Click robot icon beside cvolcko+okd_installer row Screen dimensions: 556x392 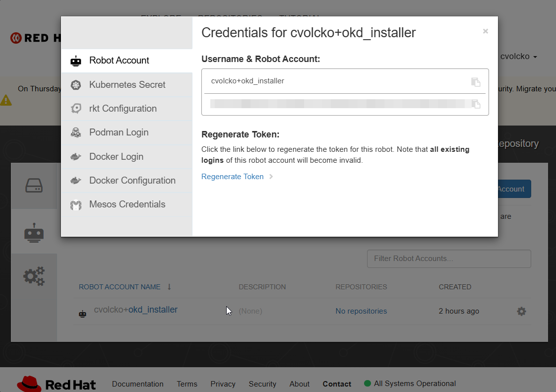[x=82, y=313]
